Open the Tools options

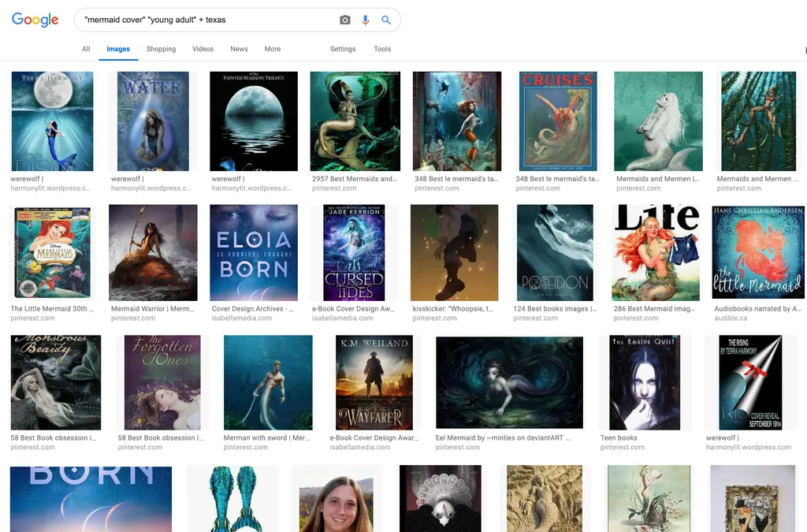click(x=382, y=49)
